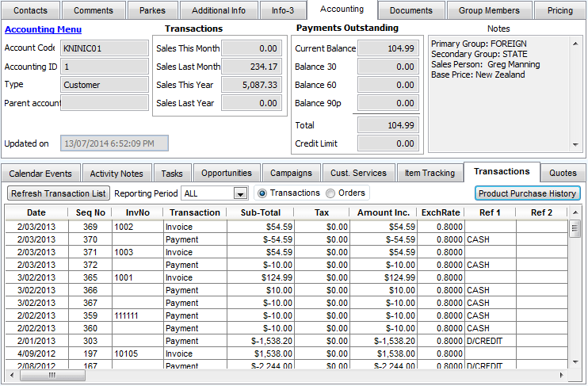This screenshot has height=386, width=588.
Task: Select payment row with InvNo 111111
Action: tap(287, 315)
